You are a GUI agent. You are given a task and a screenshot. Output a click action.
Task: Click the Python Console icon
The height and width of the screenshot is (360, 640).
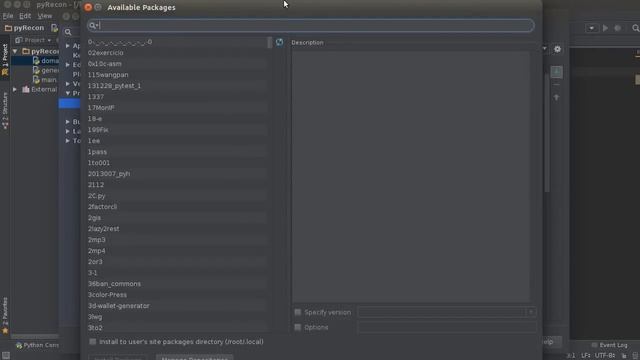[19, 345]
